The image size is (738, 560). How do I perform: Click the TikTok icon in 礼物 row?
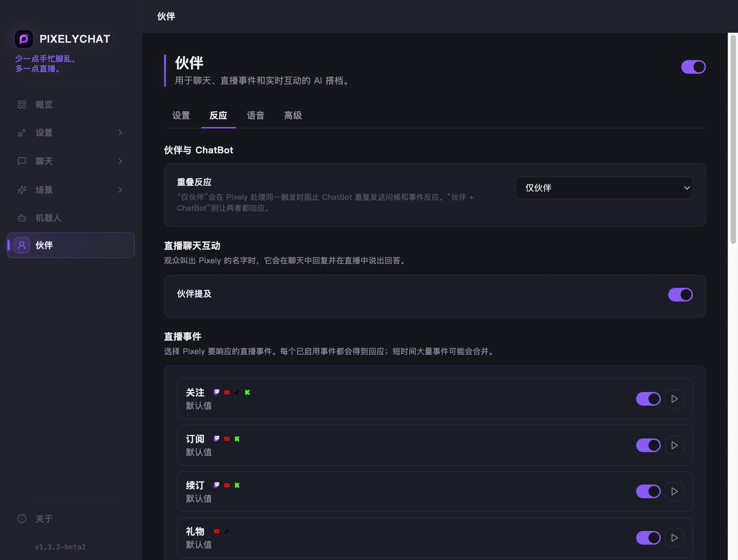pyautogui.click(x=227, y=531)
